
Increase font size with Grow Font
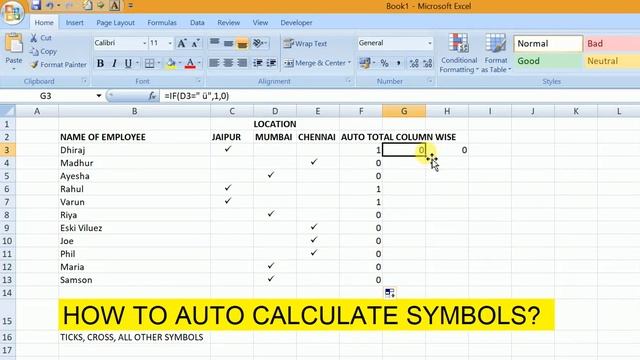[x=182, y=43]
